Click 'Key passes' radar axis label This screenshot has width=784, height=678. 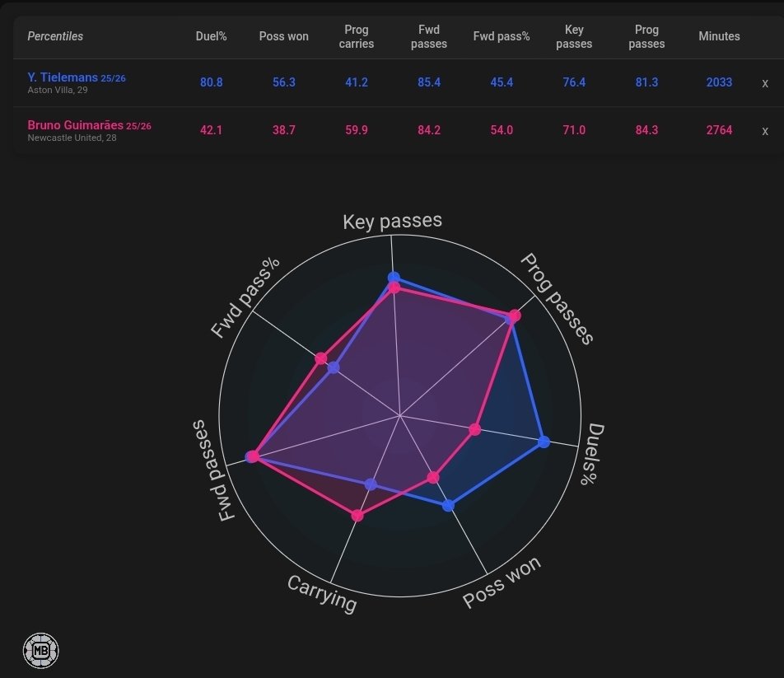(x=393, y=221)
